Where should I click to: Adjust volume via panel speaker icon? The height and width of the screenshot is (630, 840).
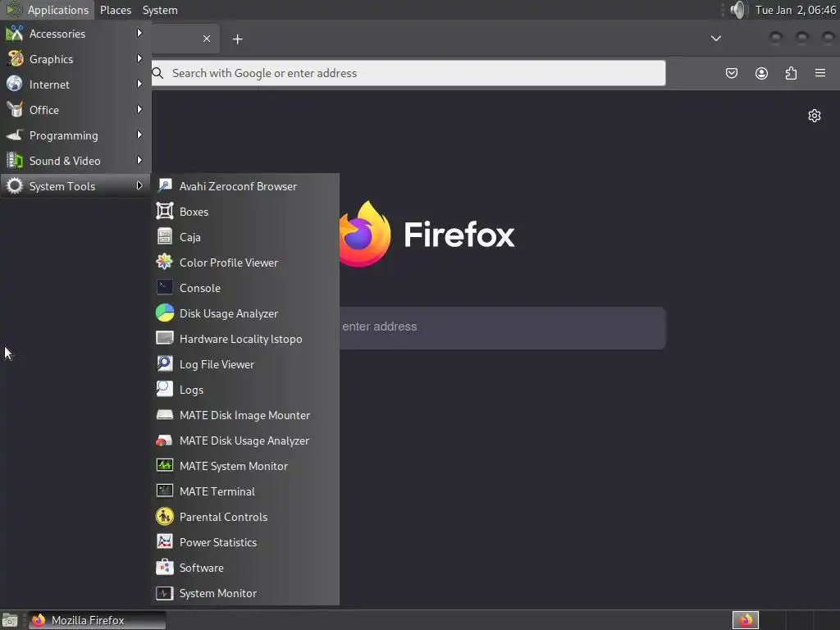(737, 10)
